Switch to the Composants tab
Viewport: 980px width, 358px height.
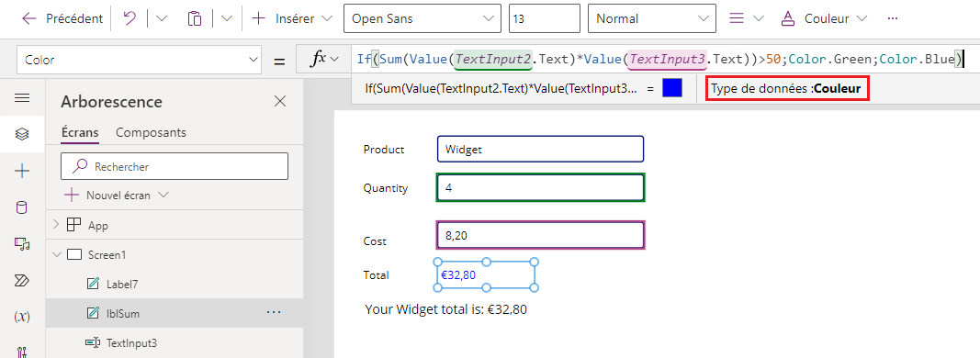[151, 132]
